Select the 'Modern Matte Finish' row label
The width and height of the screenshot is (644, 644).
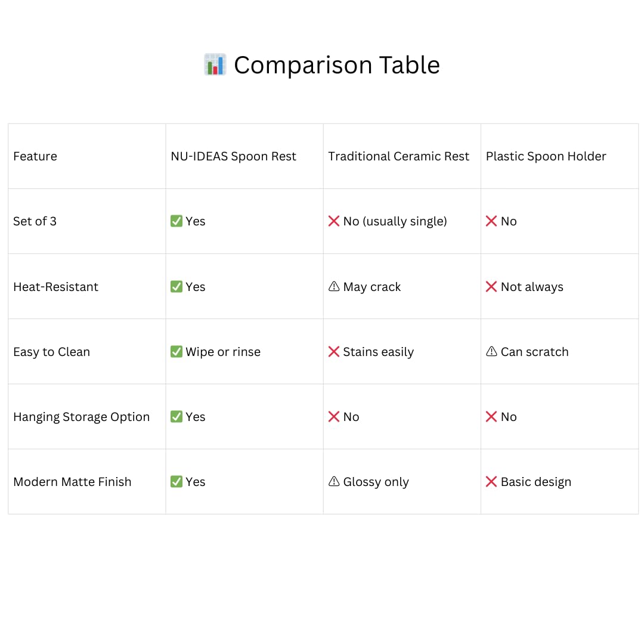(72, 482)
